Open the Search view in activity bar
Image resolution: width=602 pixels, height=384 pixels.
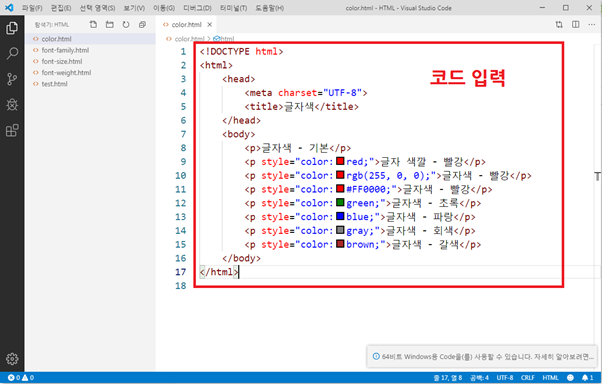[12, 54]
